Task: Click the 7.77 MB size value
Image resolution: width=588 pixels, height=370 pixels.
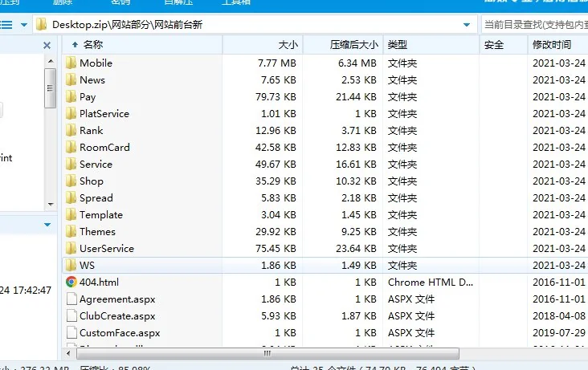Action: tap(277, 63)
